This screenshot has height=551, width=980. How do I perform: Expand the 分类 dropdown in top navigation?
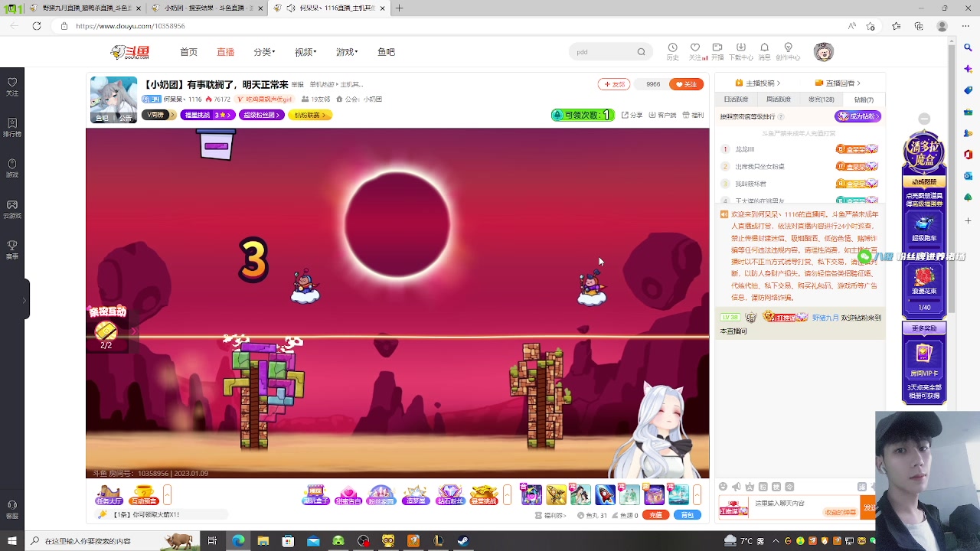263,51
